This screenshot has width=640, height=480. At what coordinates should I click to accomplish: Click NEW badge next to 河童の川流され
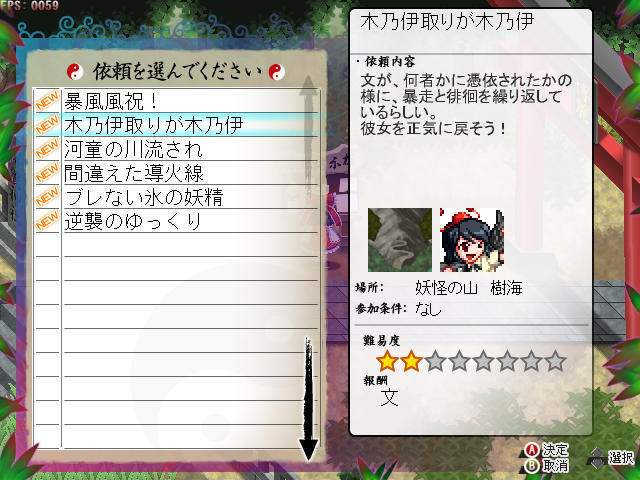pyautogui.click(x=47, y=149)
